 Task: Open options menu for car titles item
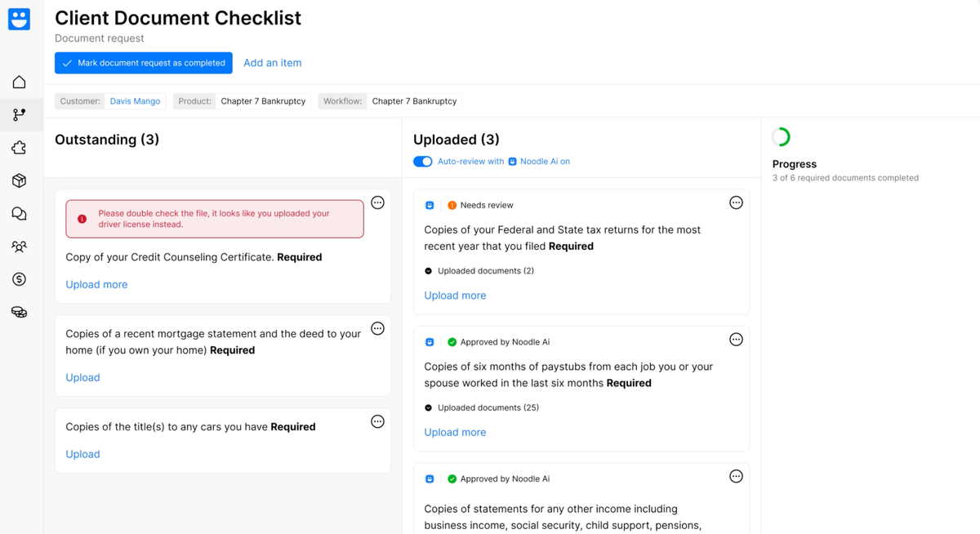[x=377, y=421]
